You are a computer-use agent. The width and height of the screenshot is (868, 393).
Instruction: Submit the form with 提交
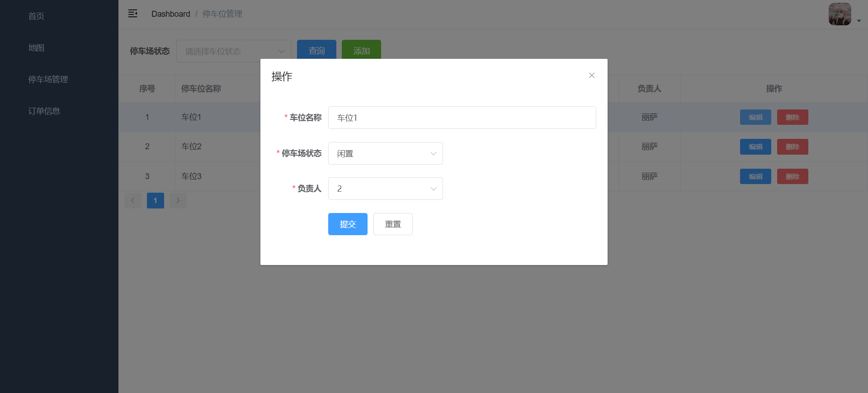pyautogui.click(x=348, y=224)
